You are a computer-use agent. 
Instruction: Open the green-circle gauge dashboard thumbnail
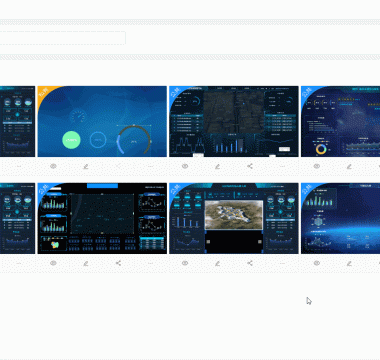(102, 121)
